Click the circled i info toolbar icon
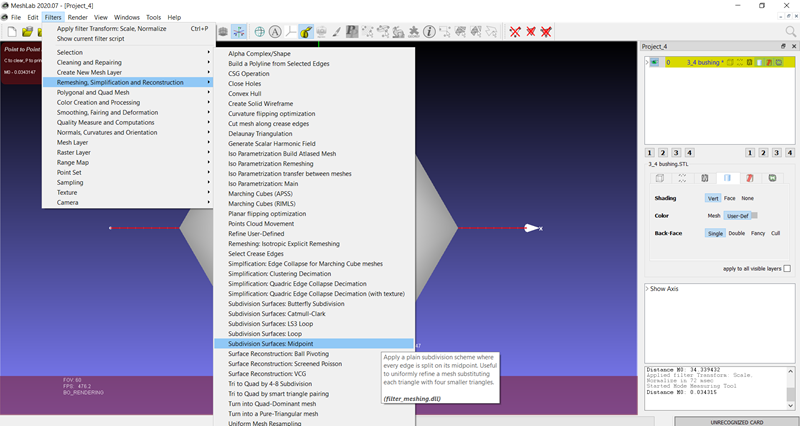The height and width of the screenshot is (426, 800). (x=429, y=32)
